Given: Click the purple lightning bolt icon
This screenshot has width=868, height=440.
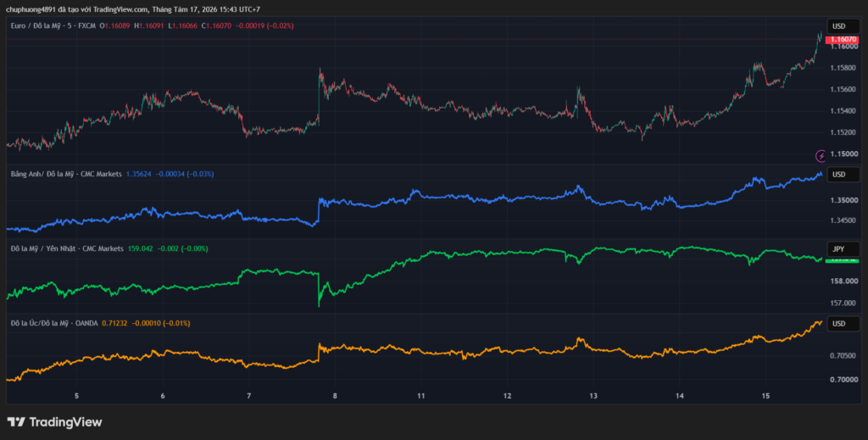Looking at the screenshot, I should (821, 156).
